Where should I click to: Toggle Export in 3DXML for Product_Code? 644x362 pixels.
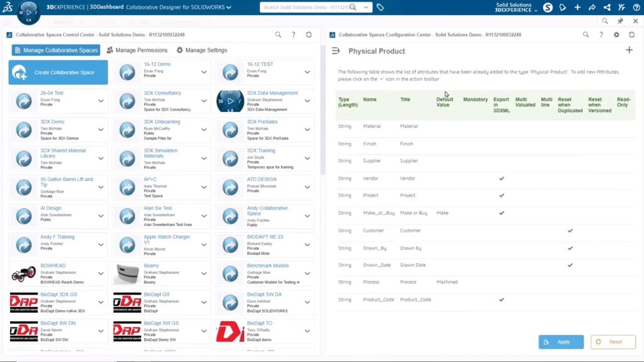[x=501, y=300]
